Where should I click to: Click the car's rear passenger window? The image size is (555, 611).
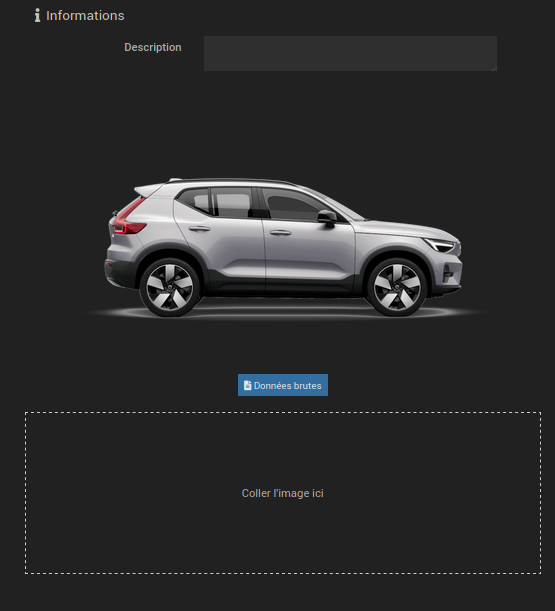pyautogui.click(x=232, y=203)
